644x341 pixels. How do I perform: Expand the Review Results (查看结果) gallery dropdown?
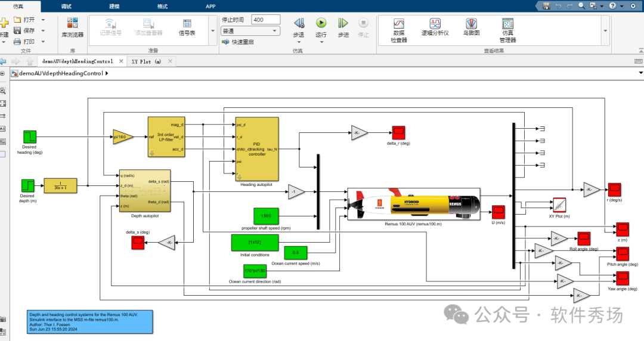point(605,31)
